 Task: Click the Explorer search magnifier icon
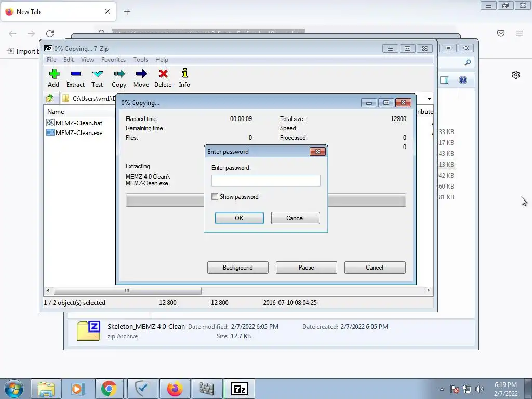(468, 62)
